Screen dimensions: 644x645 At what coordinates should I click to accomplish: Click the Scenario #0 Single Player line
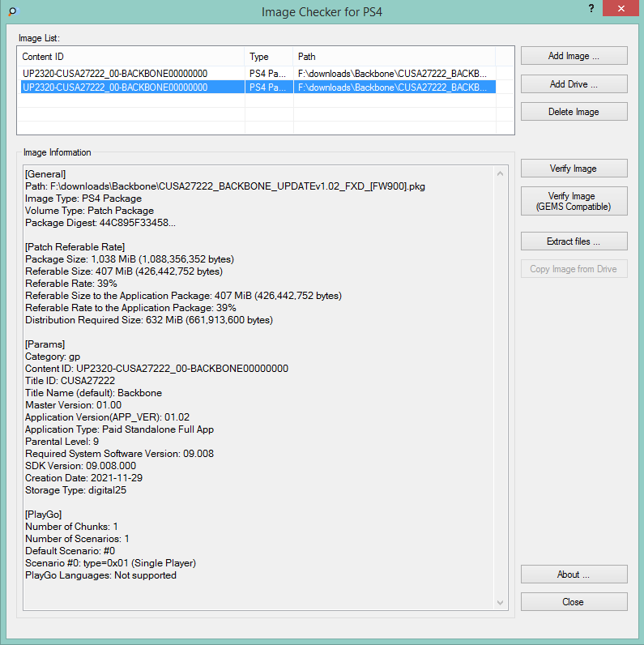click(111, 563)
